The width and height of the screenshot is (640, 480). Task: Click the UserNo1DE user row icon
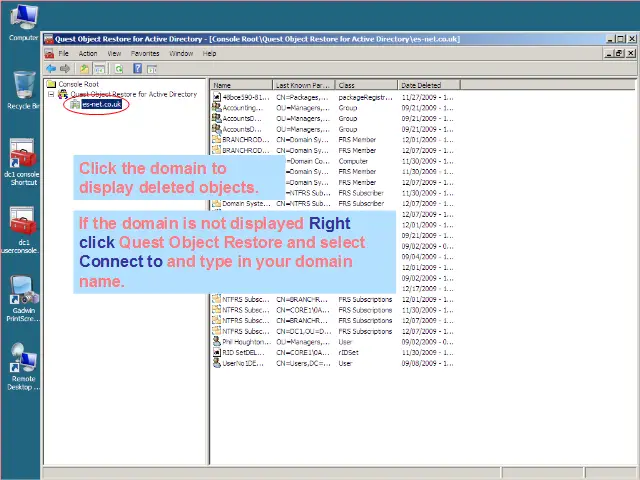216,363
